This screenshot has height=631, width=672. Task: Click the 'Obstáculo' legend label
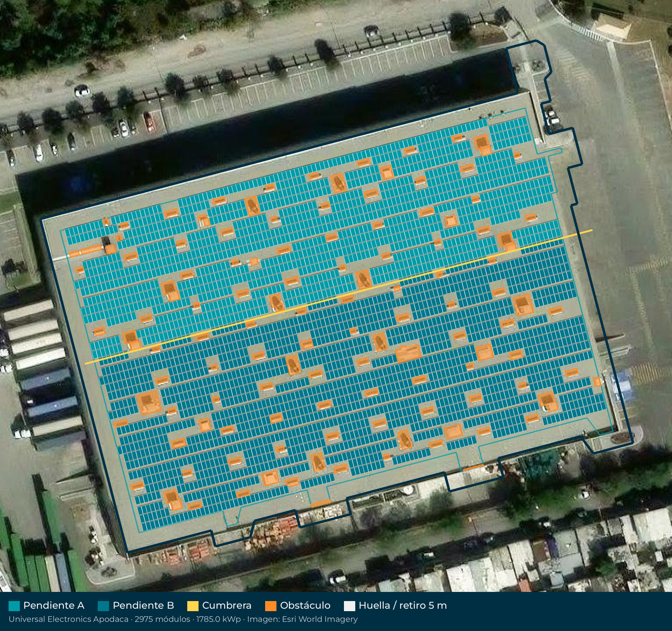[x=305, y=606]
